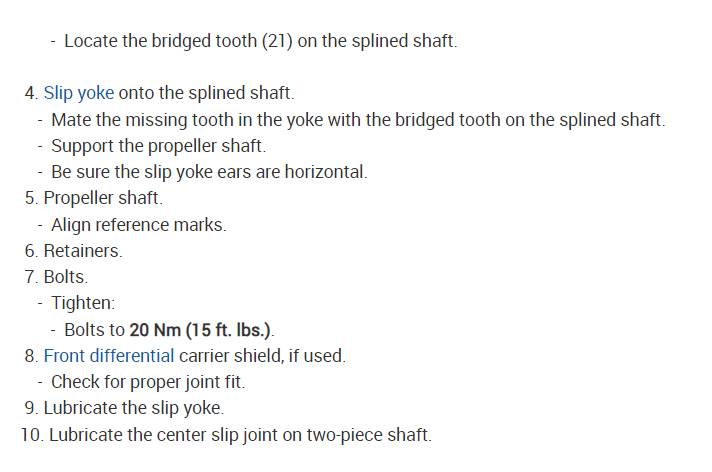Viewport: 712px width, 472px height.
Task: Click 'Be sure the slip yoke ears are horizontal'
Action: (209, 172)
